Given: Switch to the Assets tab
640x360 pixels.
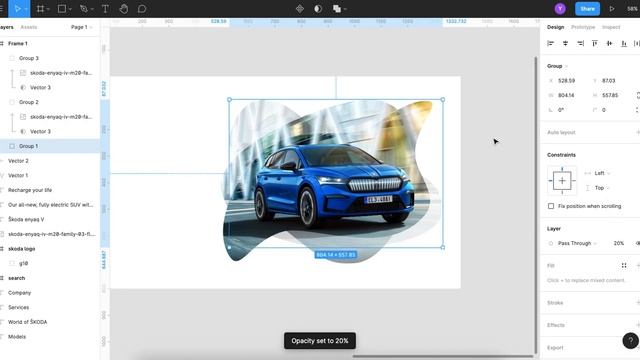Looking at the screenshot, I should click(29, 27).
